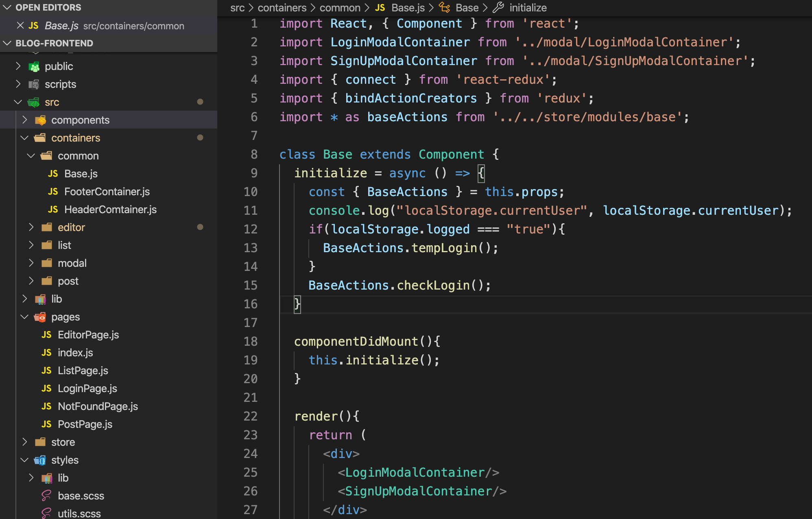Select containers in the breadcrumb path

coord(282,8)
